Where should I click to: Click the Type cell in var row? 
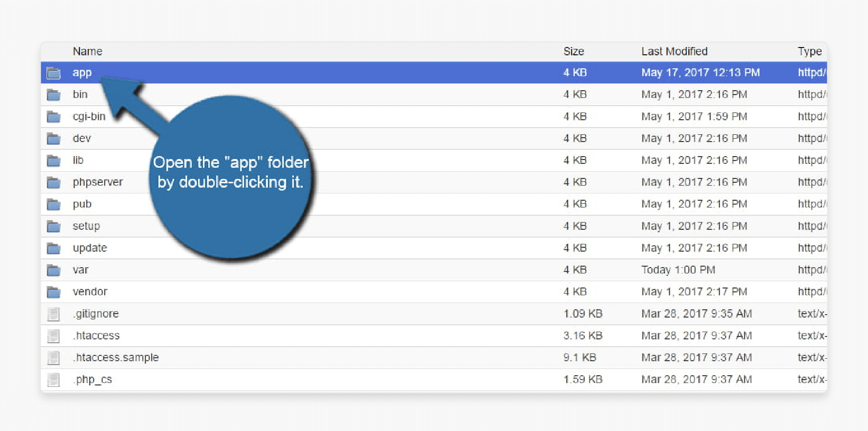pos(812,270)
